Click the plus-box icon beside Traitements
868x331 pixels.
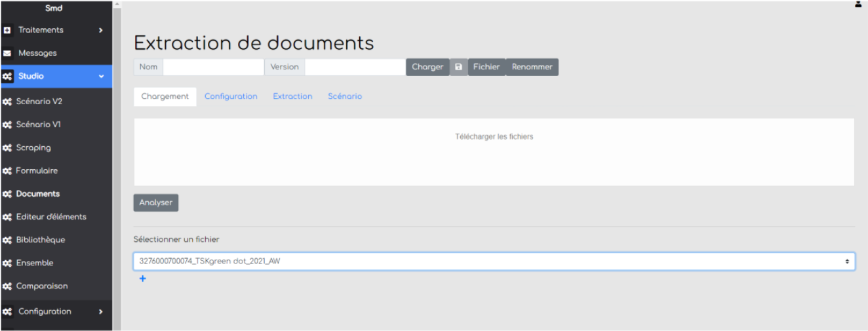pos(8,30)
